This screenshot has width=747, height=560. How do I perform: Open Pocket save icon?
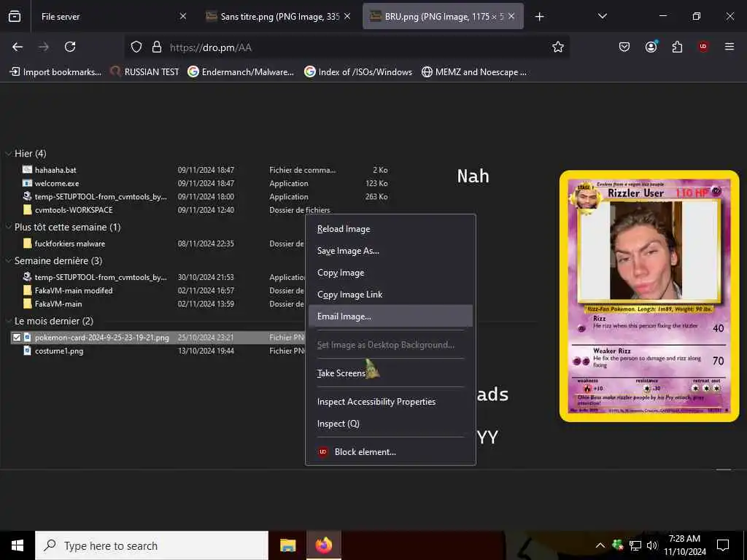click(x=624, y=47)
